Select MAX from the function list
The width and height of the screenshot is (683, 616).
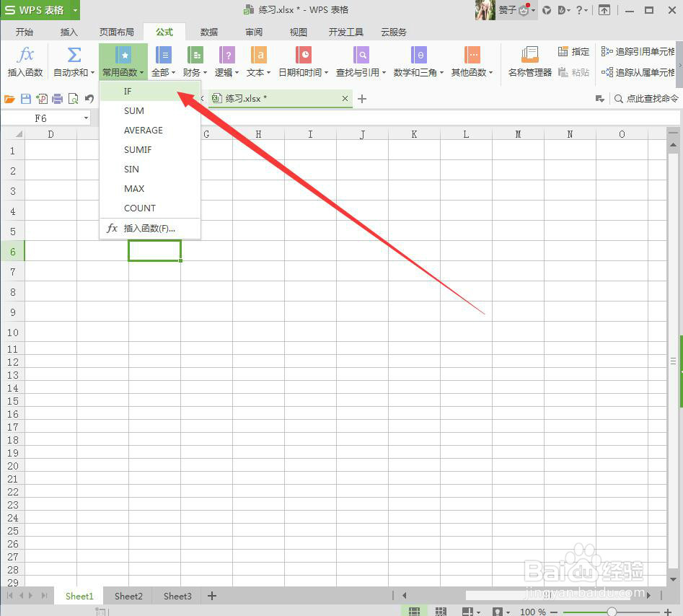150,189
